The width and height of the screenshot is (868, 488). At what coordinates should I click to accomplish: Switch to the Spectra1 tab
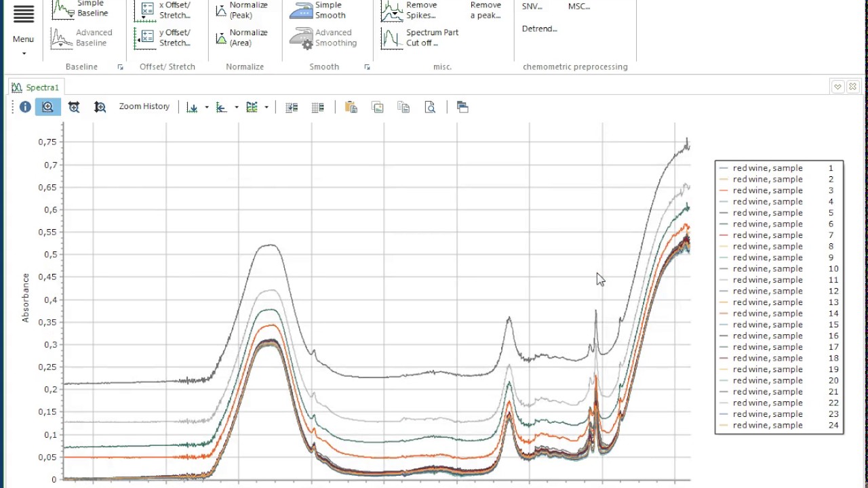(x=35, y=87)
